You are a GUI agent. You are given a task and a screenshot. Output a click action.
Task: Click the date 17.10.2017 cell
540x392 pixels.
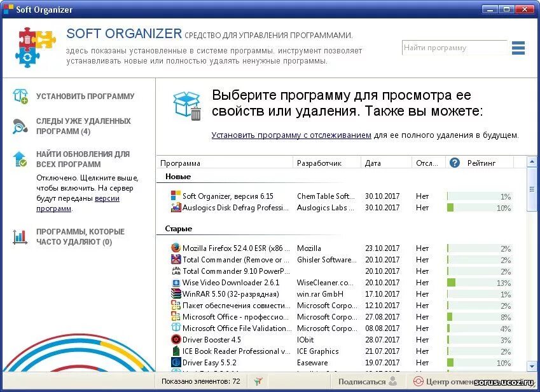pos(382,294)
